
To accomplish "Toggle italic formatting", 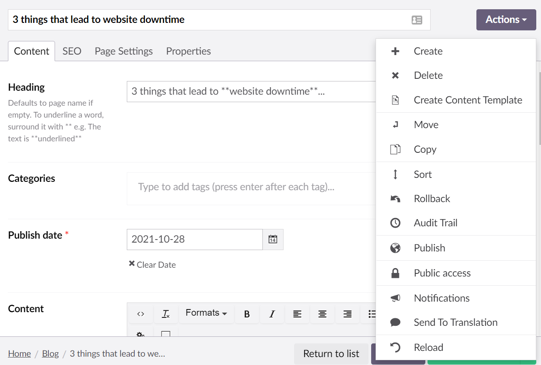I will (272, 314).
